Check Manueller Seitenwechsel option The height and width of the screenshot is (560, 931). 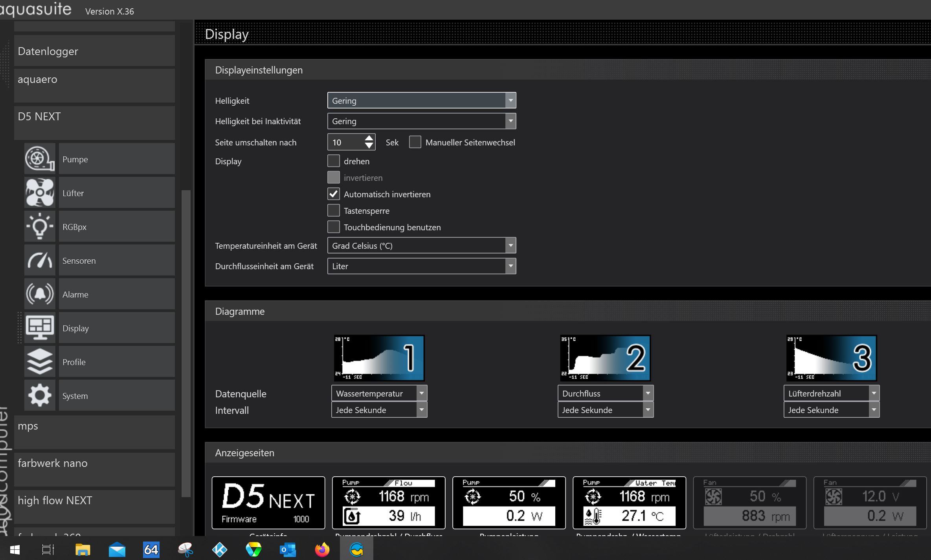pyautogui.click(x=415, y=142)
